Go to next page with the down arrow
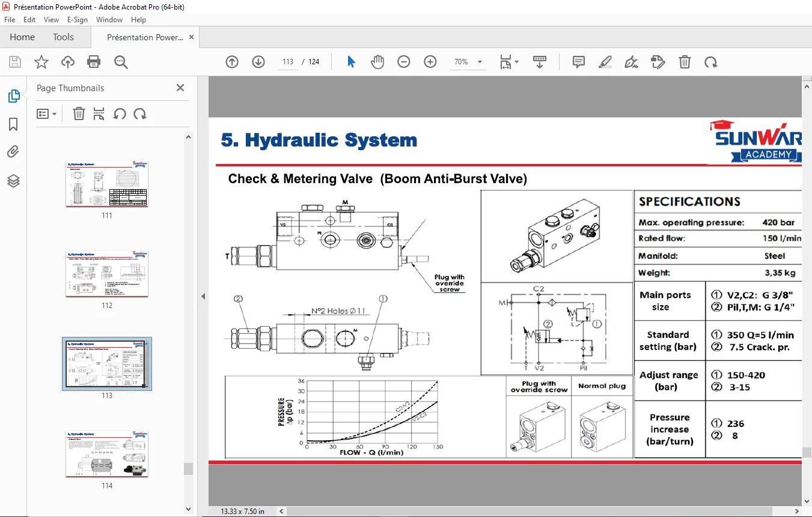The width and height of the screenshot is (812, 517). tap(258, 62)
